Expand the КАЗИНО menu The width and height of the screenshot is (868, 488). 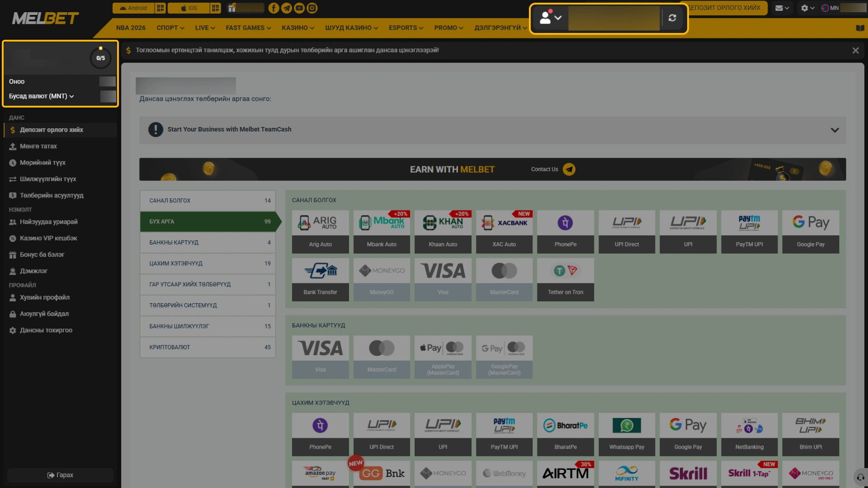tap(298, 28)
